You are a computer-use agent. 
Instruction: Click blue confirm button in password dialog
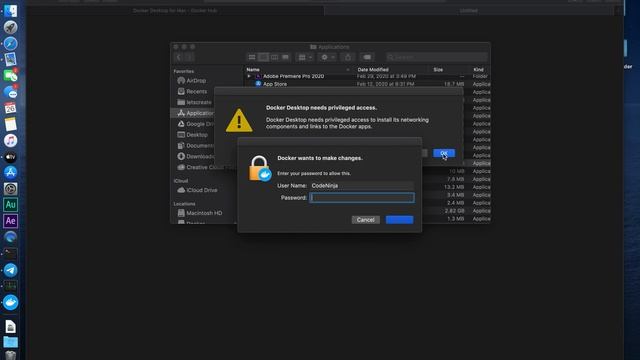click(x=399, y=220)
